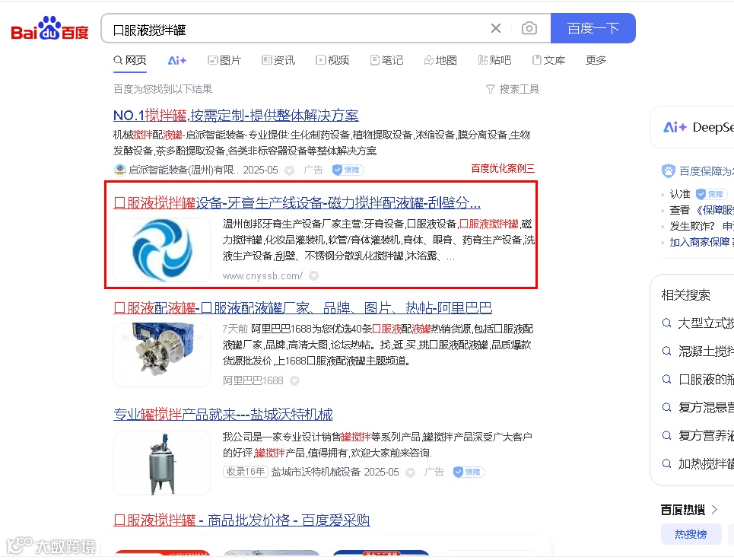Click inside the search input field
This screenshot has height=560, width=734.
295,29
